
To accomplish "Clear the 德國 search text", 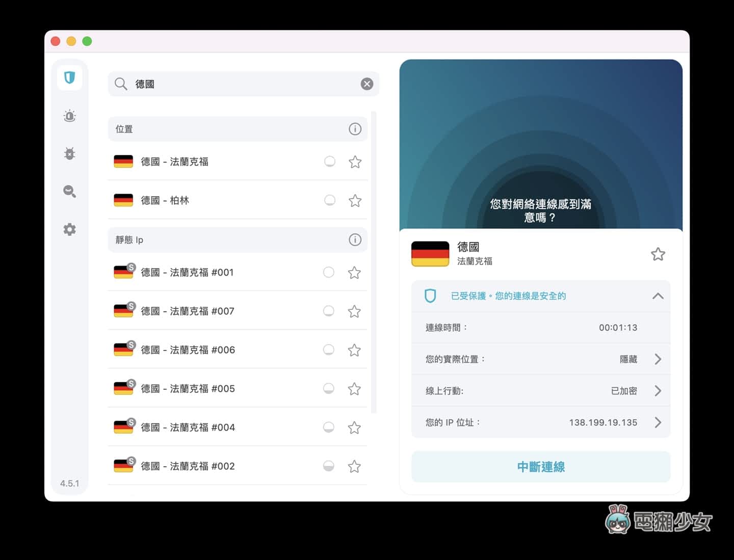I will tap(367, 84).
